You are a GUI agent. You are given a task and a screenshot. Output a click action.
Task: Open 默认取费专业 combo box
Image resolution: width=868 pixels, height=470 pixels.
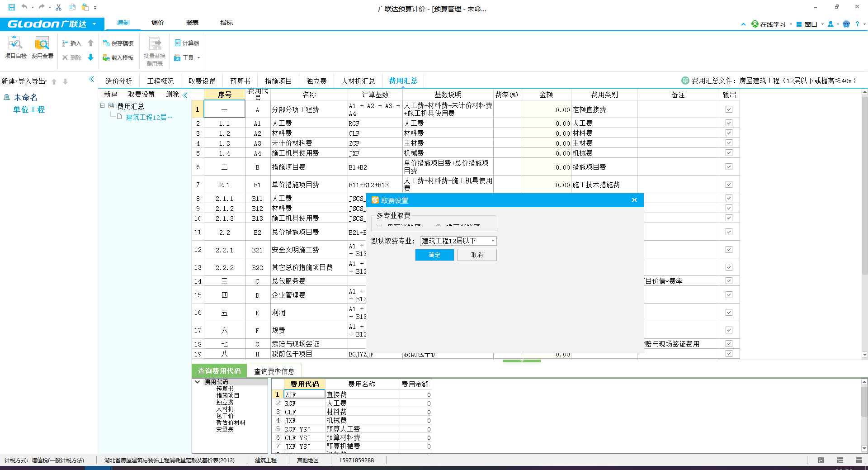(x=458, y=241)
